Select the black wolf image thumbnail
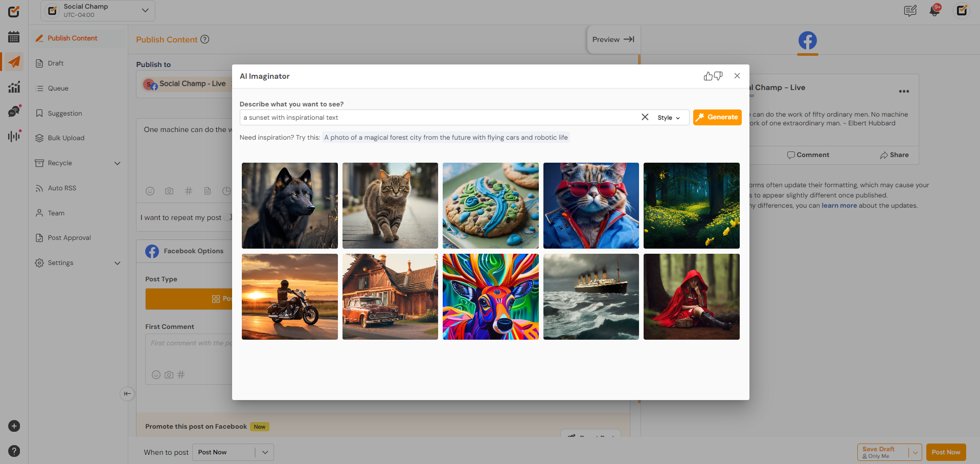Image resolution: width=980 pixels, height=464 pixels. (290, 206)
